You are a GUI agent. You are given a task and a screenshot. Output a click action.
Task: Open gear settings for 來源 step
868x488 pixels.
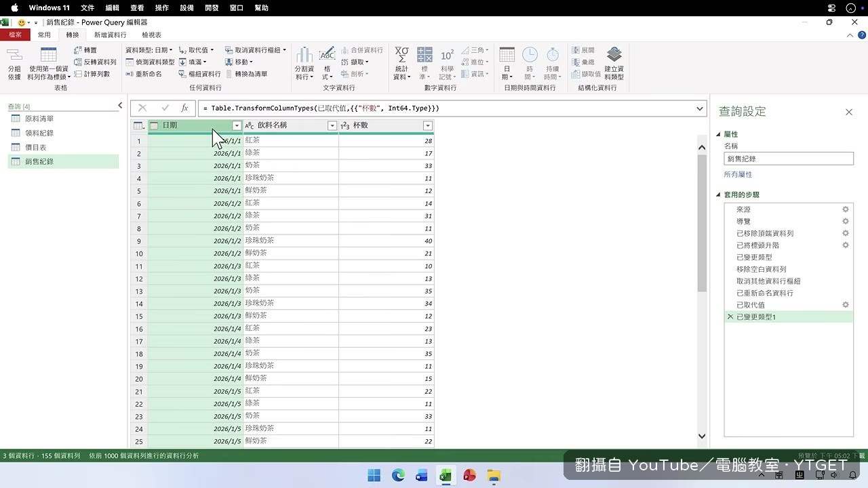tap(846, 209)
